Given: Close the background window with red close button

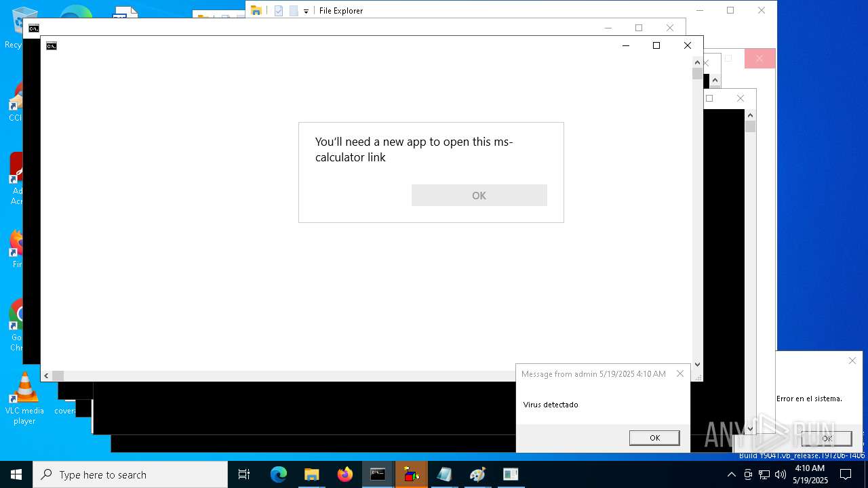Looking at the screenshot, I should tap(759, 59).
